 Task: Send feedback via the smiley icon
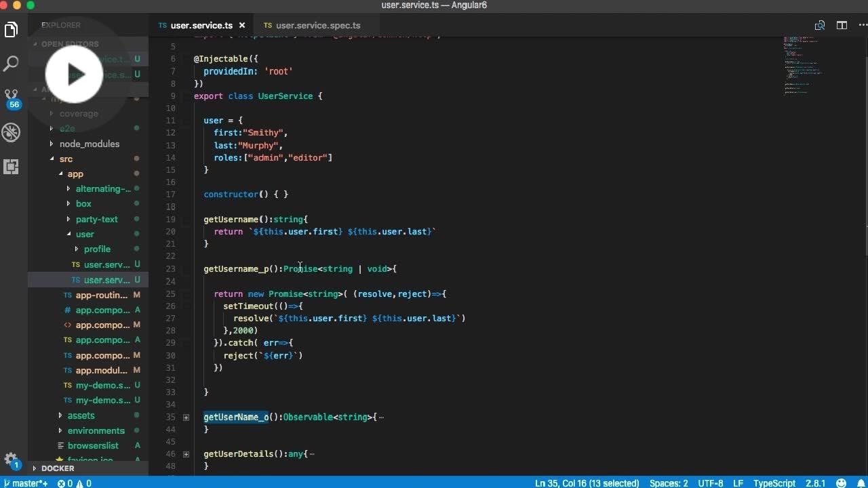pyautogui.click(x=842, y=483)
